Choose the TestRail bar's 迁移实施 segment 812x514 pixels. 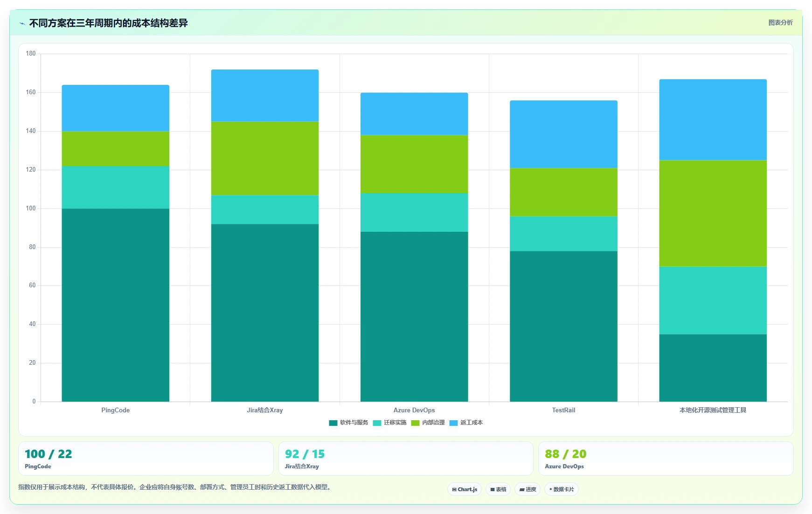563,234
